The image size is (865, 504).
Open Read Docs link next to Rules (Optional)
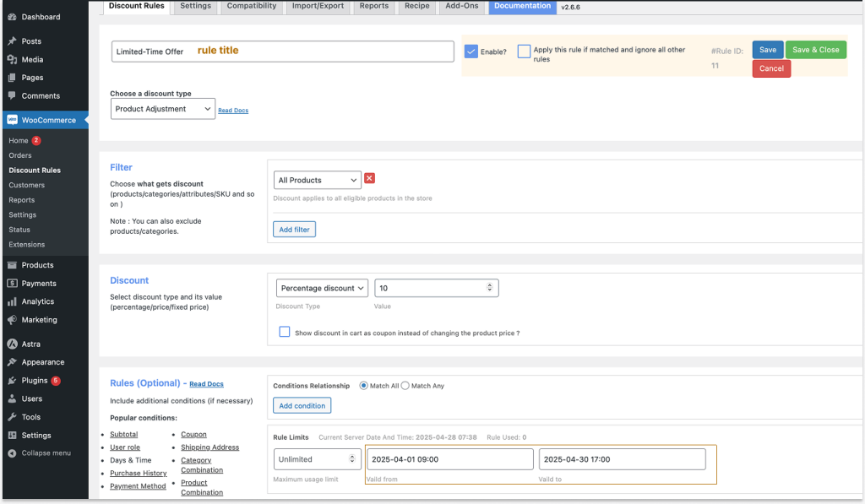[206, 384]
